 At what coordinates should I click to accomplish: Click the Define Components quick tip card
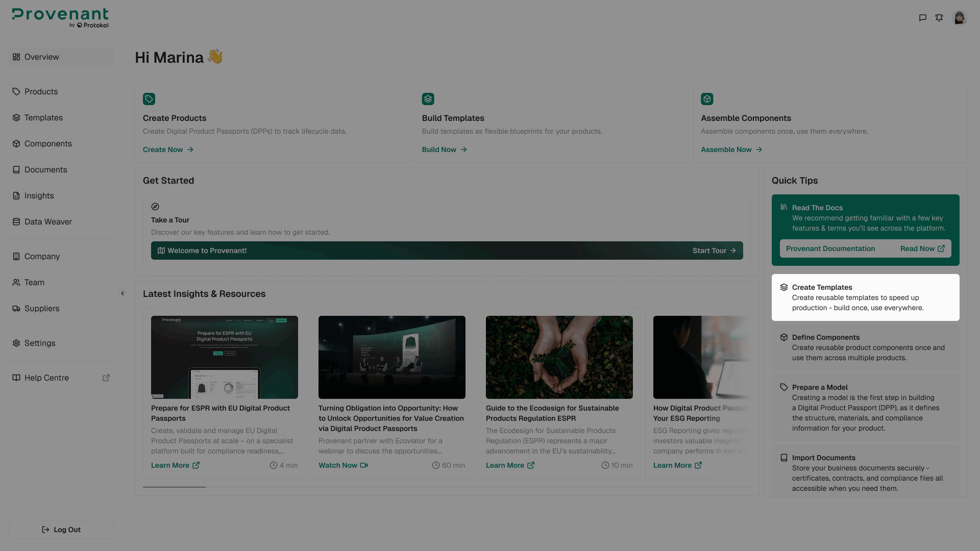[x=866, y=347]
